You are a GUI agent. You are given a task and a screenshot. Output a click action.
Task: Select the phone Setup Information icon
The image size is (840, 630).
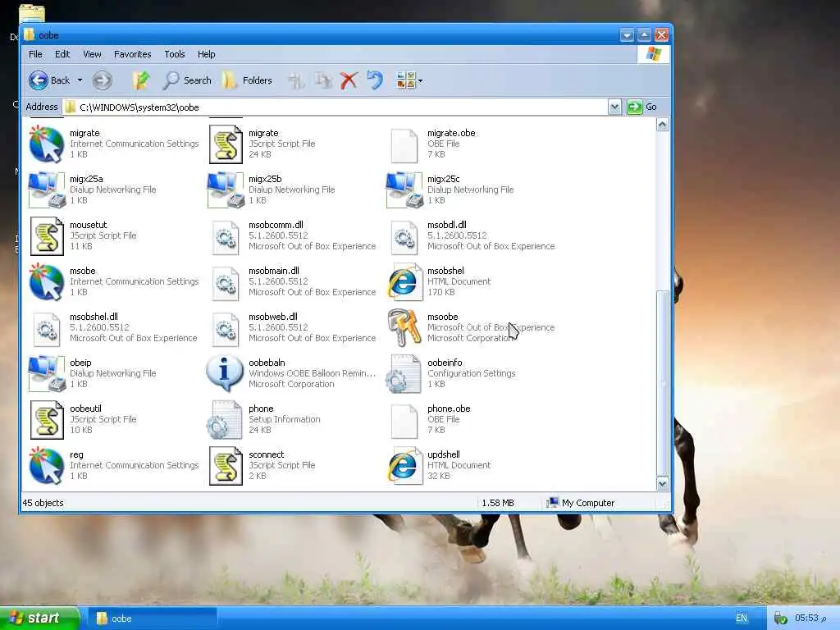225,419
